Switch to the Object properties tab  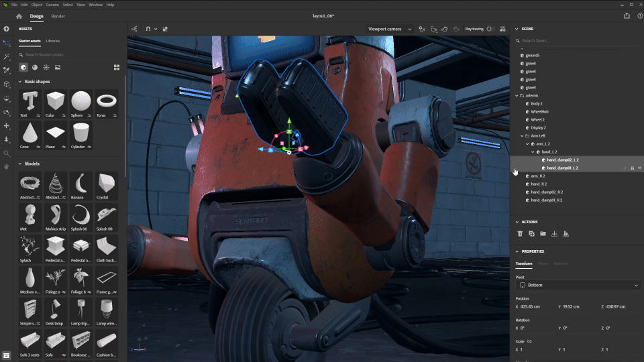[x=543, y=263]
